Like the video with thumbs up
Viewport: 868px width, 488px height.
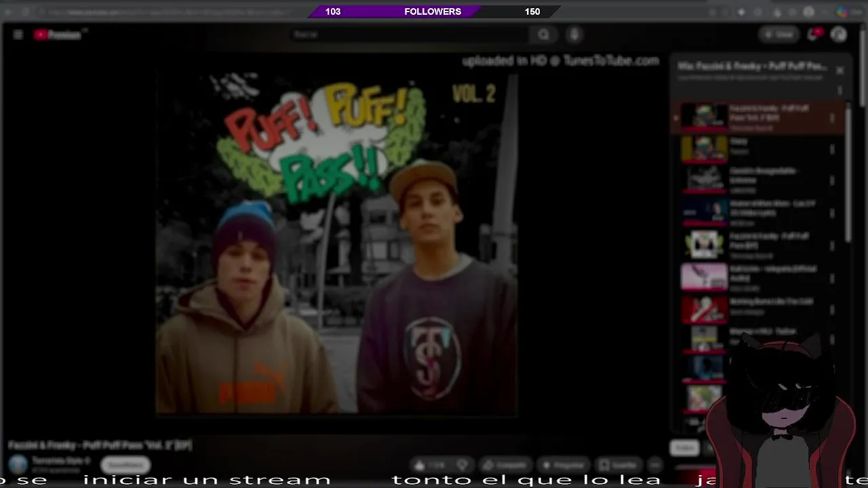[x=430, y=465]
